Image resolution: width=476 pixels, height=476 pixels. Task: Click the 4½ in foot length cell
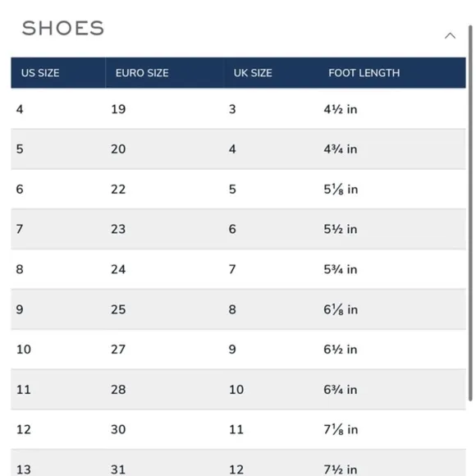(x=341, y=109)
